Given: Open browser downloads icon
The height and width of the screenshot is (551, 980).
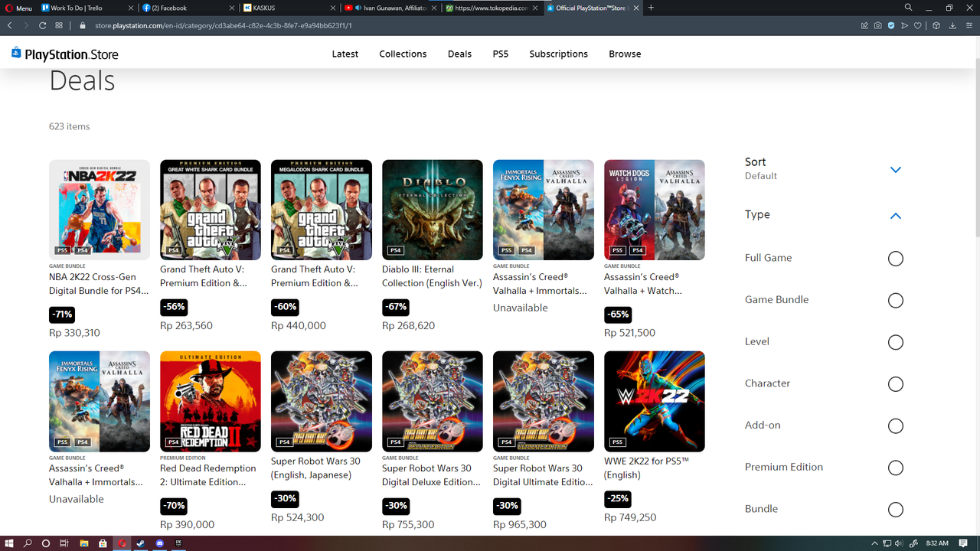Looking at the screenshot, I should [x=952, y=25].
